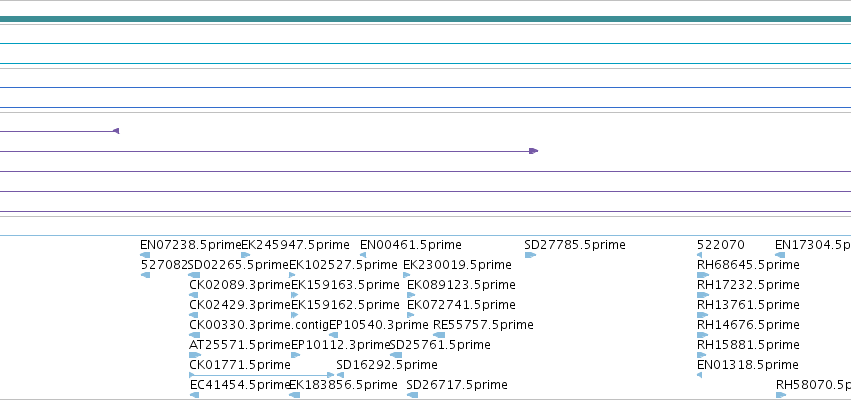Open the RH17232.5prime feature label
The height and width of the screenshot is (400, 851).
click(748, 285)
